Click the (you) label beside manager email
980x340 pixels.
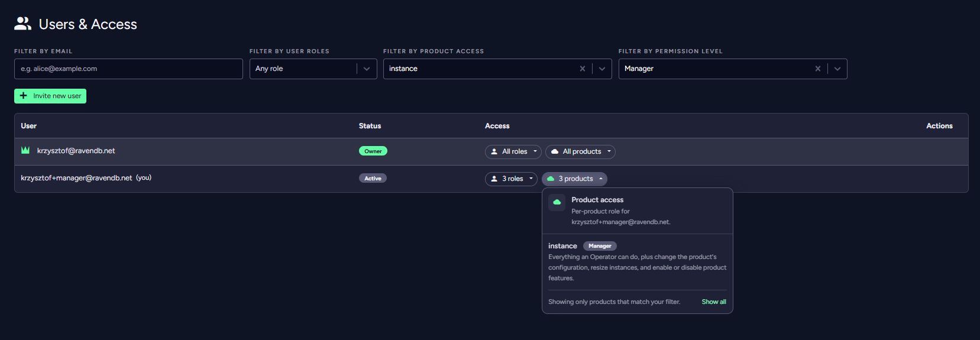tap(144, 177)
